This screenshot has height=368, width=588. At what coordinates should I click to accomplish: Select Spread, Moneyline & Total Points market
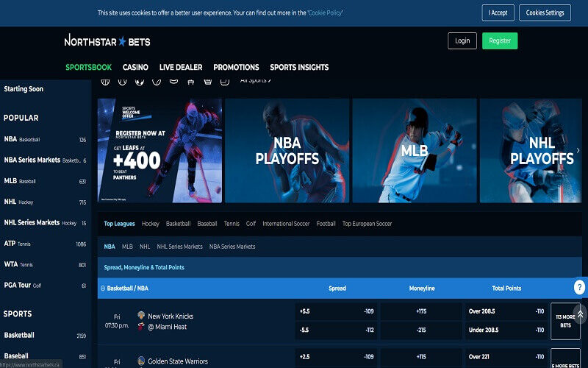(144, 267)
